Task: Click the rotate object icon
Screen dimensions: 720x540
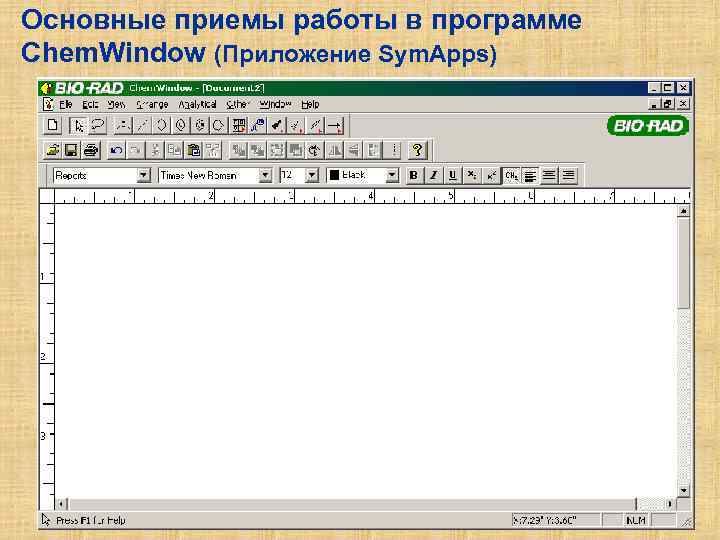Action: coord(315,150)
